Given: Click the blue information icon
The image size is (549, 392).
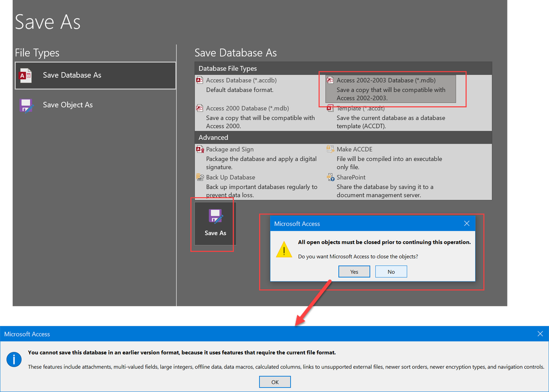Looking at the screenshot, I should [x=14, y=360].
